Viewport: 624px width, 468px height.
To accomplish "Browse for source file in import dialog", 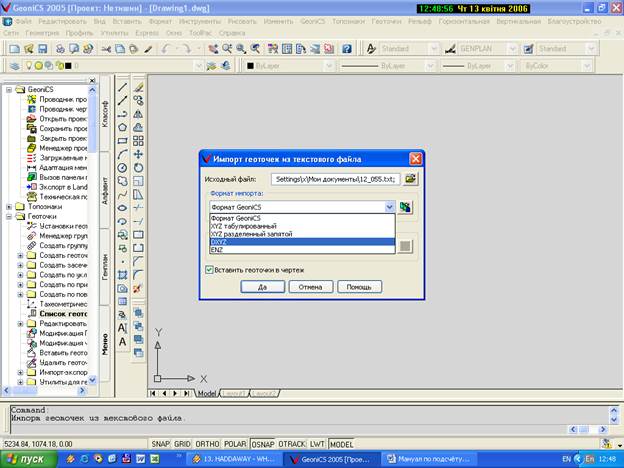I will click(x=410, y=179).
